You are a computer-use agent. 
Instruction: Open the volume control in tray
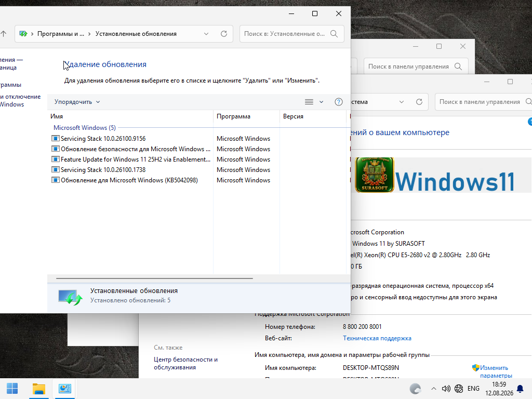tap(446, 389)
